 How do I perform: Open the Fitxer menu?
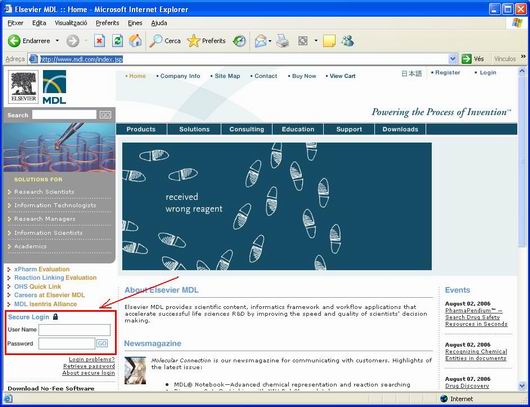(x=15, y=23)
